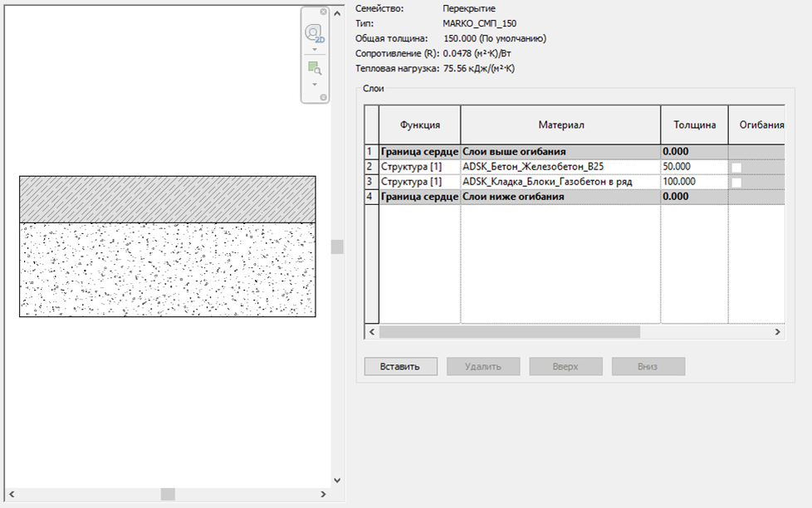Select the Толщина column header

(x=694, y=125)
